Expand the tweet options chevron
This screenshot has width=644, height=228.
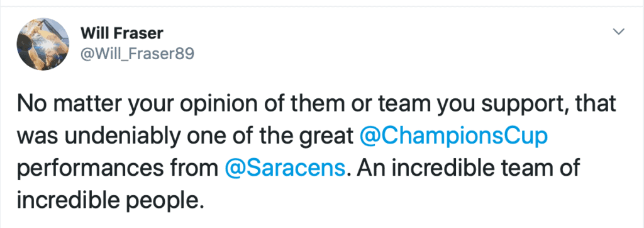(618, 31)
